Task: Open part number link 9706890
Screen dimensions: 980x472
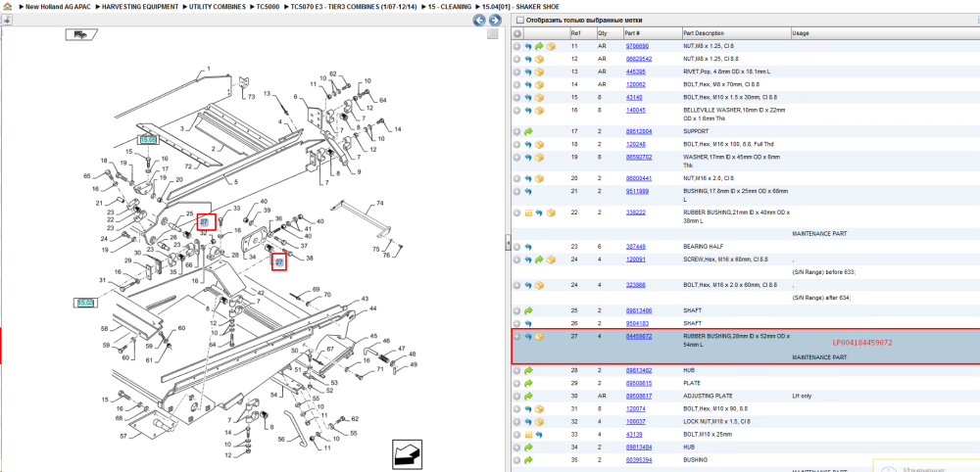Action: tap(638, 46)
